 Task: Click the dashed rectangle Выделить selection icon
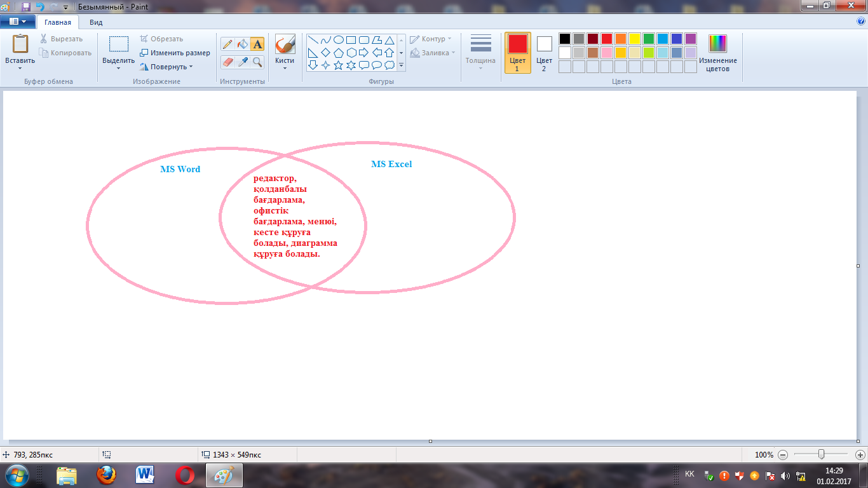pos(119,44)
